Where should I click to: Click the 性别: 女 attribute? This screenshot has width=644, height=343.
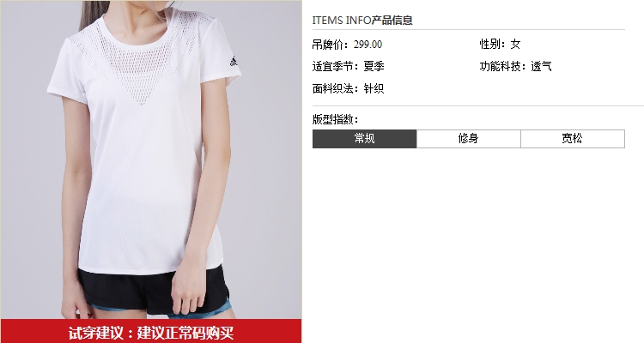click(501, 45)
